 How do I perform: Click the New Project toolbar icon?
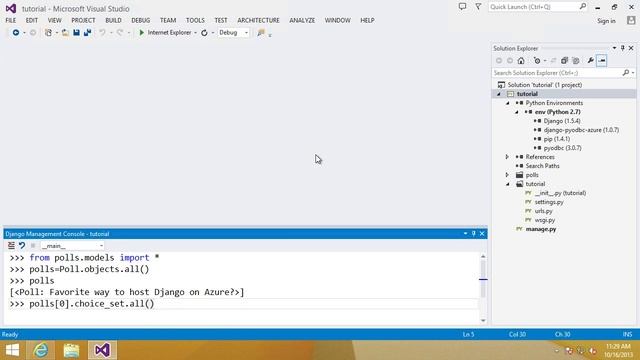pyautogui.click(x=49, y=33)
